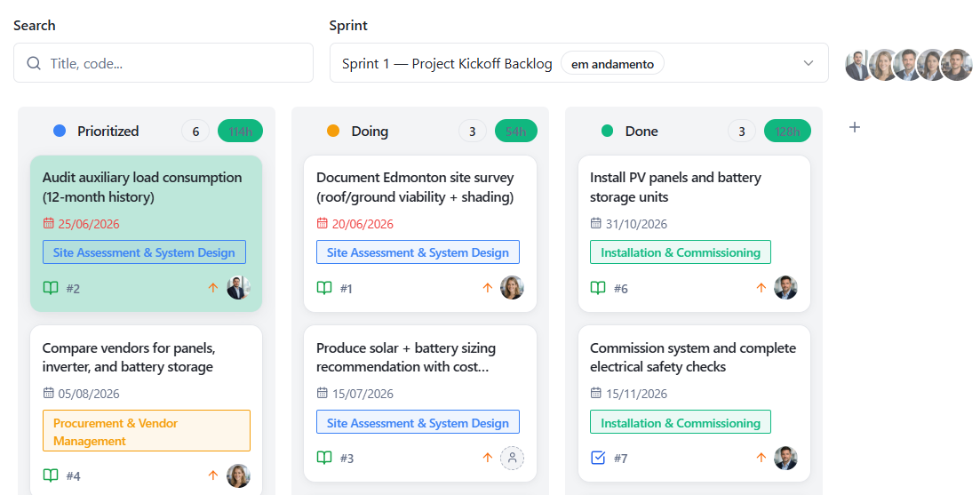The height and width of the screenshot is (495, 980).
Task: Open the Sprint 1 Project Kickoff Backlog dropdown
Action: [578, 62]
